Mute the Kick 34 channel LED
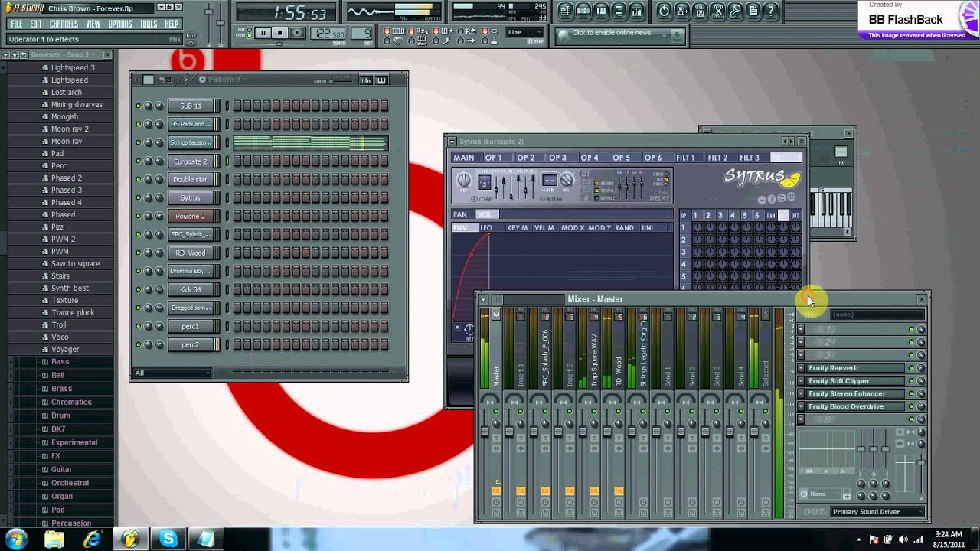980x551 pixels. point(139,289)
